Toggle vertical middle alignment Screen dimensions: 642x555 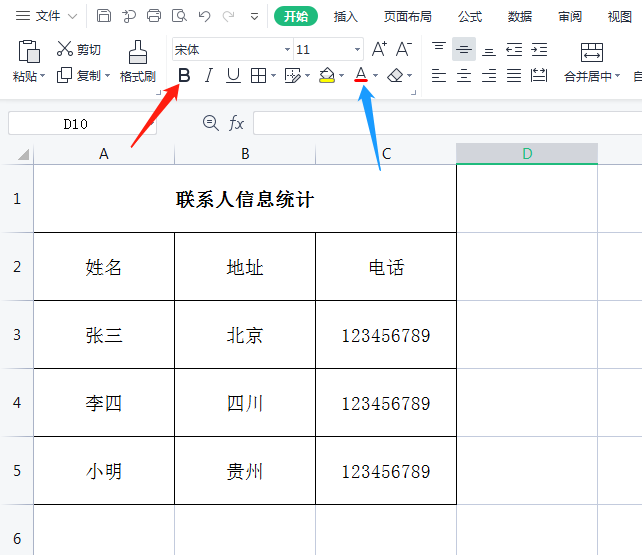464,49
